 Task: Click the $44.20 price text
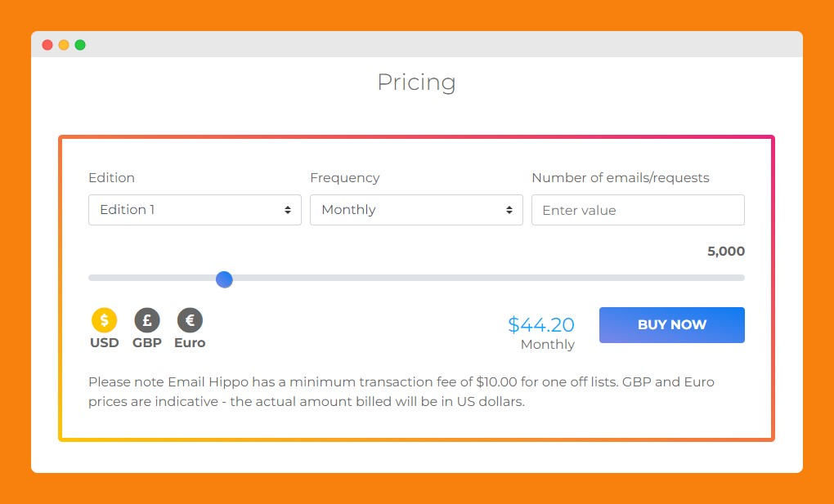[541, 324]
